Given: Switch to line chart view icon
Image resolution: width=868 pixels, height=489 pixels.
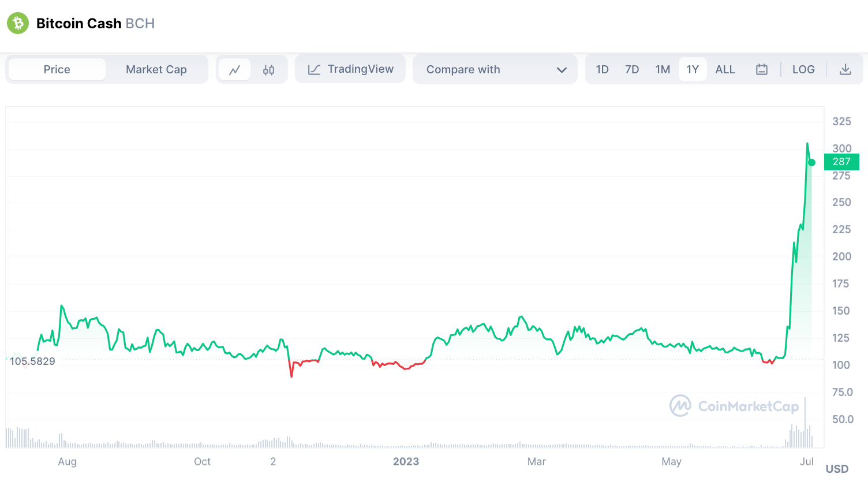Looking at the screenshot, I should 235,70.
